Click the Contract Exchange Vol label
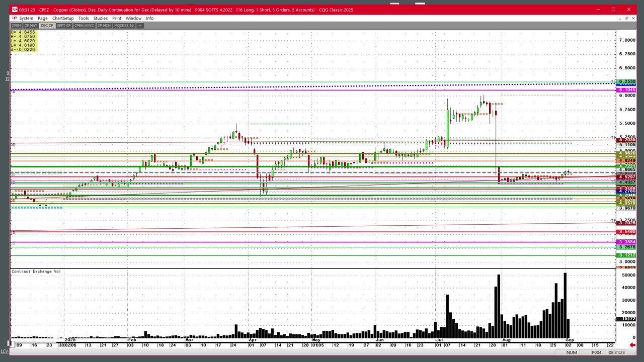The height and width of the screenshot is (362, 644). pyautogui.click(x=36, y=271)
